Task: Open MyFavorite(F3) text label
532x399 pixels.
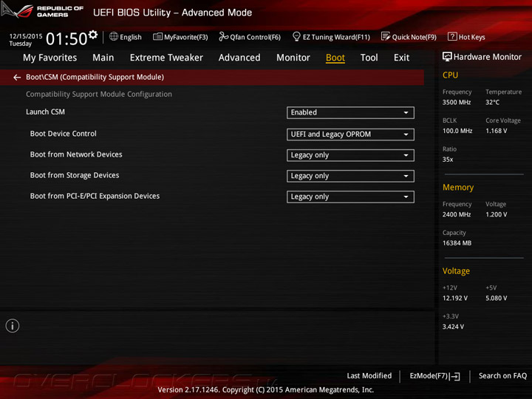Action: (186, 38)
